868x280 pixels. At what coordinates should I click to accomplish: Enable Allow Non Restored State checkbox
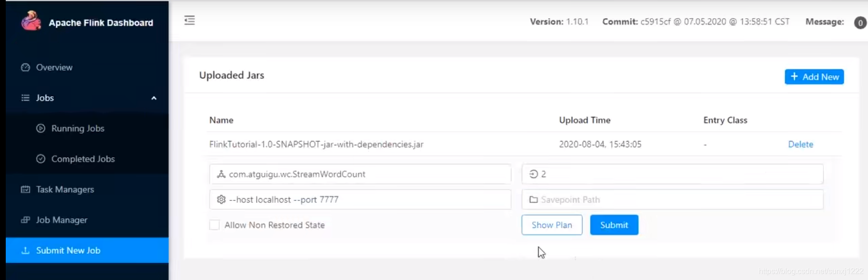[214, 225]
